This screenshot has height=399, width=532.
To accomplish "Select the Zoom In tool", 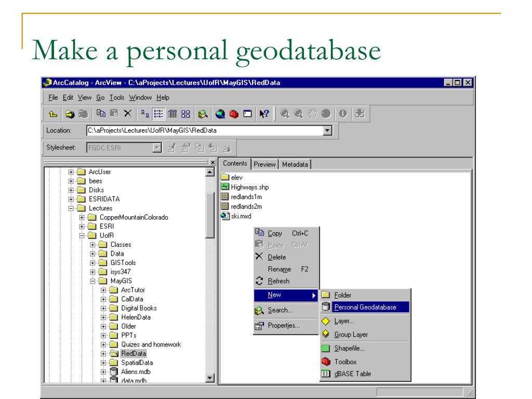I will click(285, 114).
